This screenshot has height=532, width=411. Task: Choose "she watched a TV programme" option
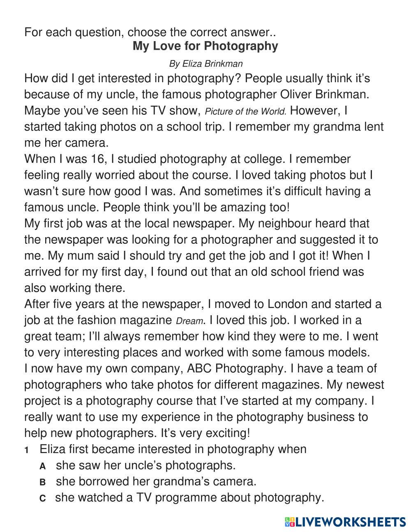pyautogui.click(x=189, y=498)
